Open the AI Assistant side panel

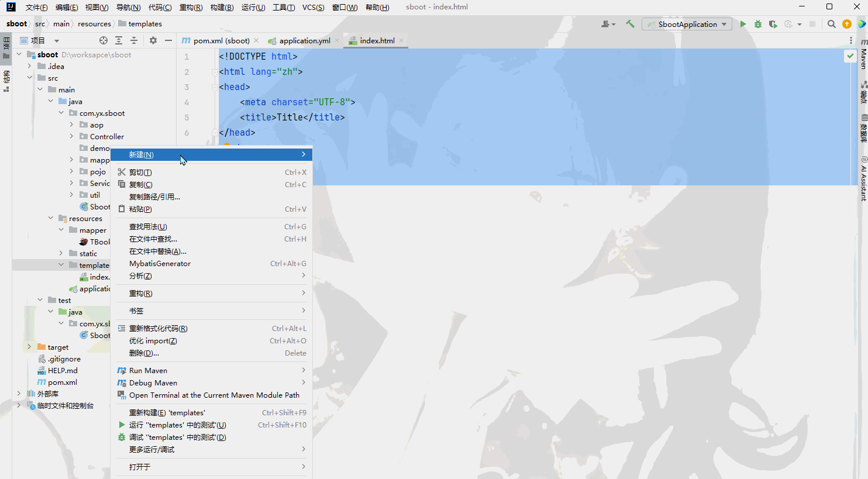tap(863, 179)
